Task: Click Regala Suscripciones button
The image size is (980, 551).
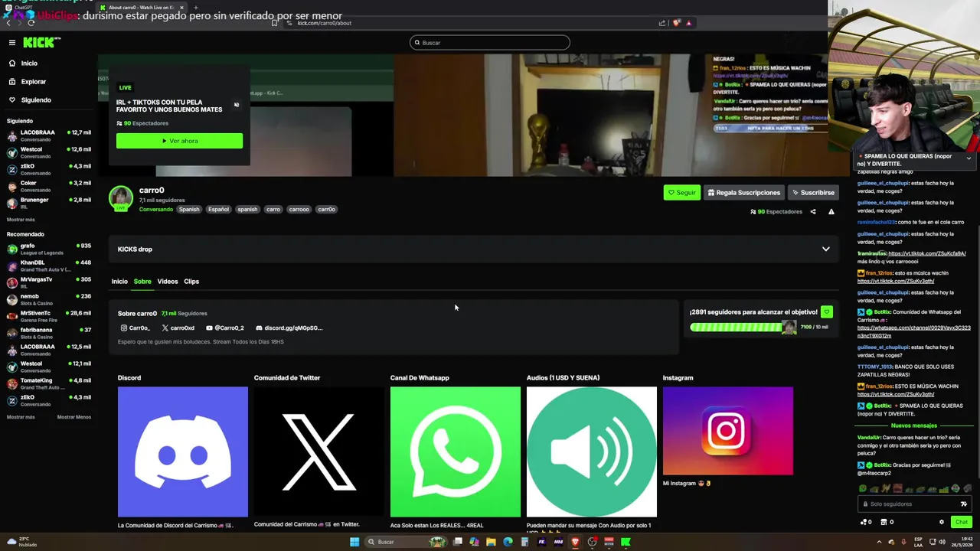Action: 744,193
